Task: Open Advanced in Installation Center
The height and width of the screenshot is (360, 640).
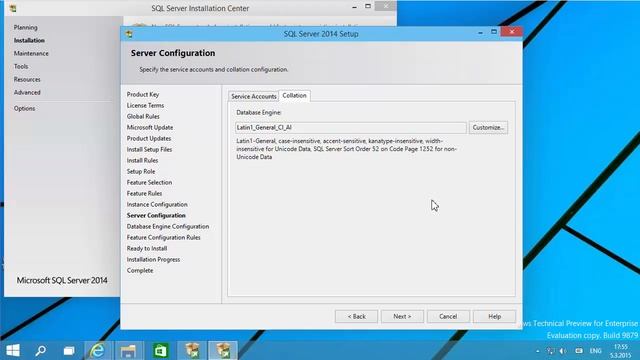Action: pyautogui.click(x=27, y=93)
